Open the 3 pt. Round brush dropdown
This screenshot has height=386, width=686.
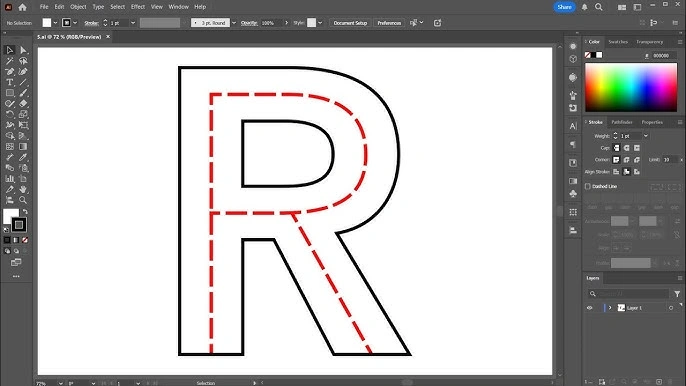click(x=234, y=23)
